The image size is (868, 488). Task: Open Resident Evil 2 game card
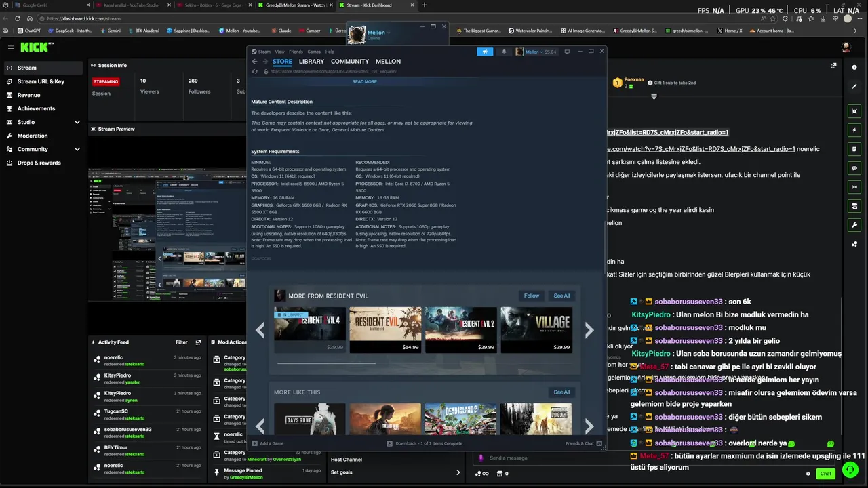(x=460, y=329)
